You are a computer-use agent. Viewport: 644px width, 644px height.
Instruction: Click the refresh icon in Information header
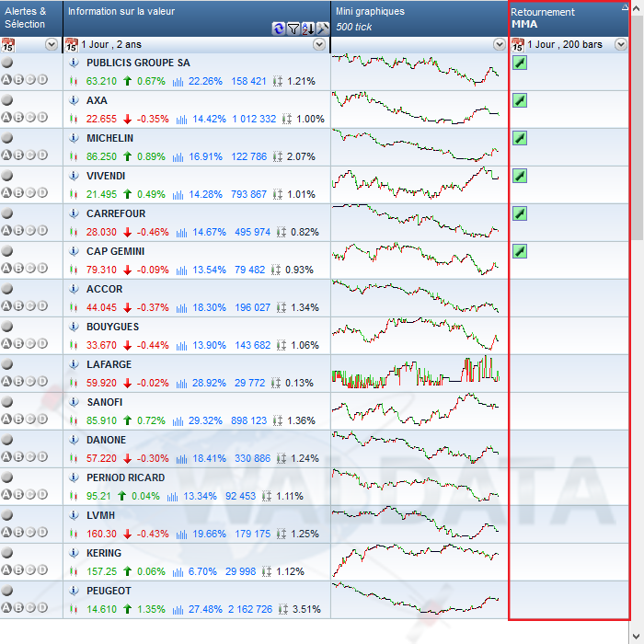[x=279, y=29]
